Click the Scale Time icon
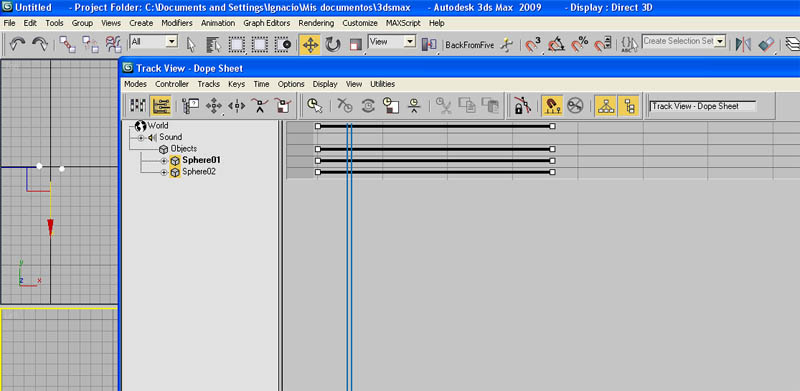Viewport: 800px width, 391px height. 391,106
